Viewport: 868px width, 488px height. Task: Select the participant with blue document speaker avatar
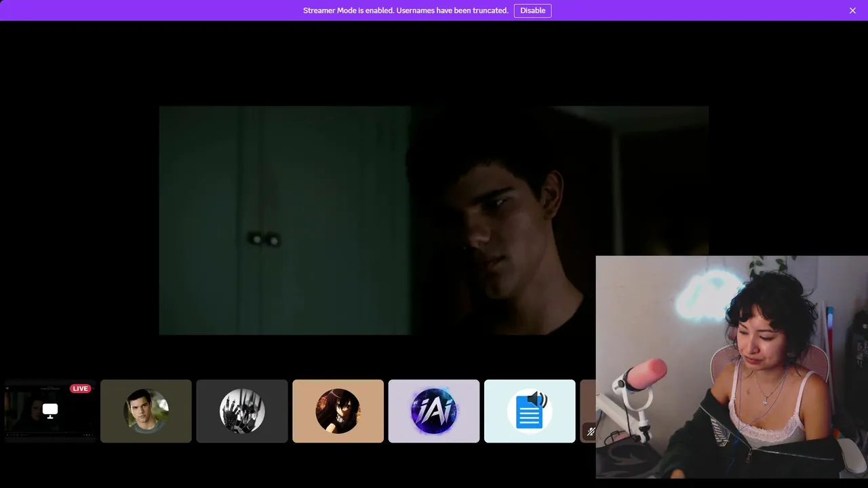click(530, 411)
